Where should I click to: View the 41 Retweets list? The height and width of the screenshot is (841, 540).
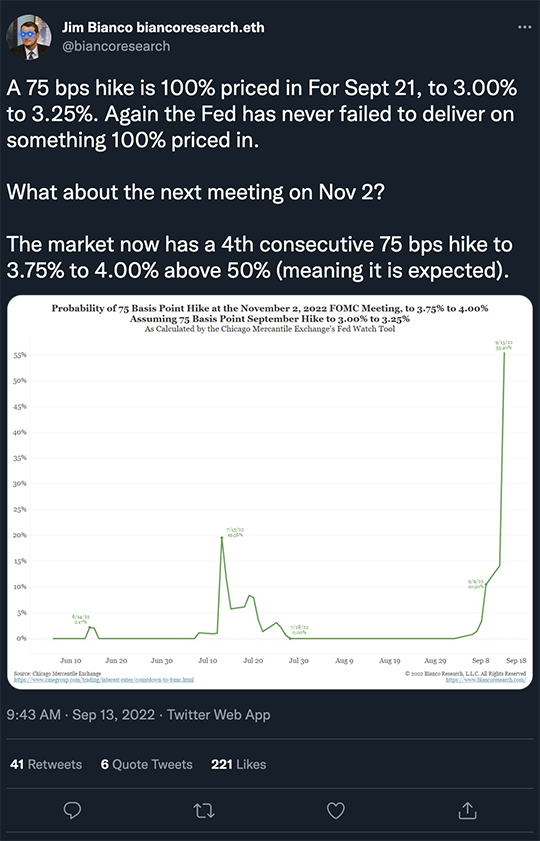46,764
